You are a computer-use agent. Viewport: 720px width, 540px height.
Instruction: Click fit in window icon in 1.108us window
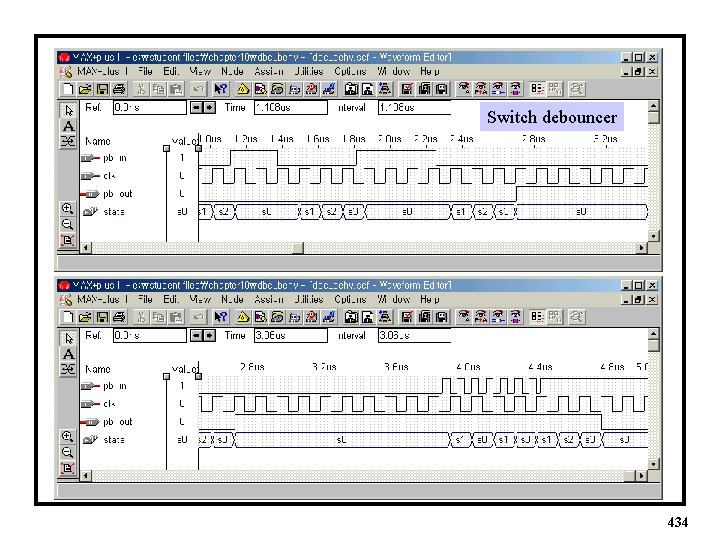pyautogui.click(x=68, y=240)
